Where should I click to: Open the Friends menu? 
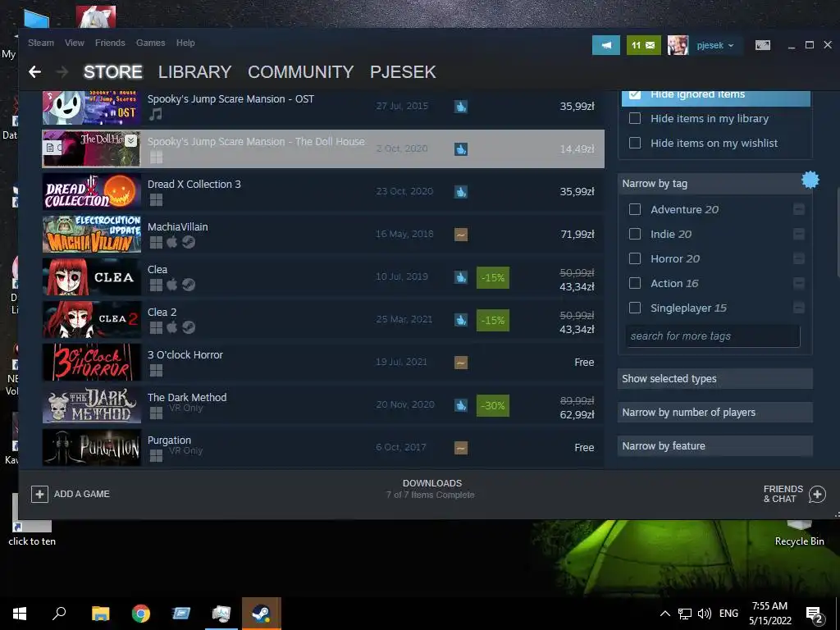(110, 43)
